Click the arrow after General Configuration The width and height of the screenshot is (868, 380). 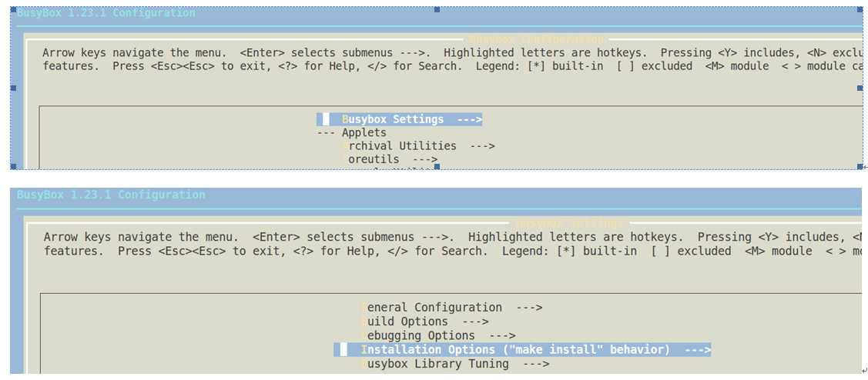529,308
